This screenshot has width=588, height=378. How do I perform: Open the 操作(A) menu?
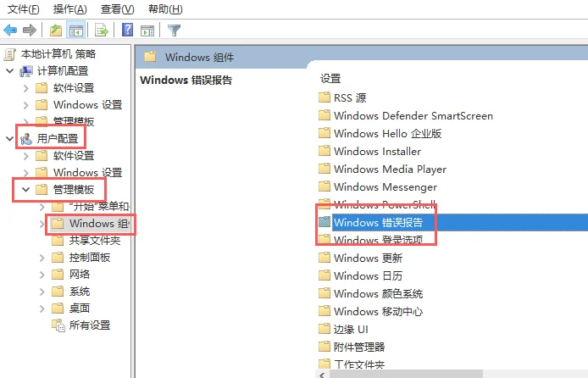coord(70,9)
